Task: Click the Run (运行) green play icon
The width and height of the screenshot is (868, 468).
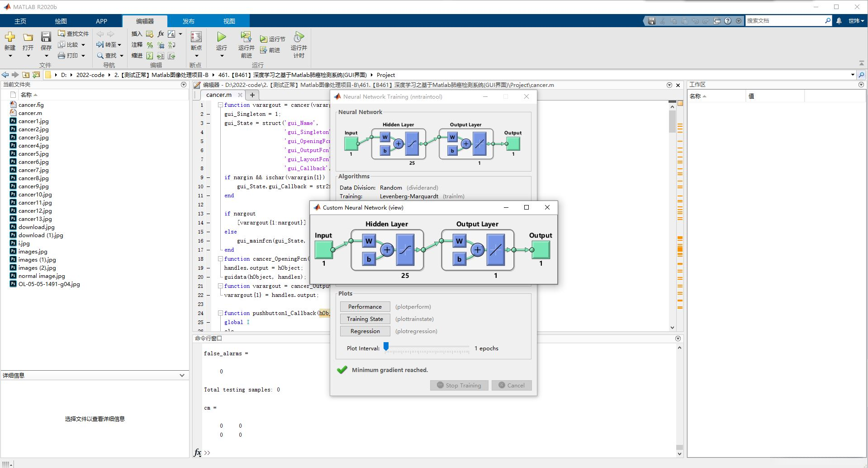Action: click(x=222, y=37)
